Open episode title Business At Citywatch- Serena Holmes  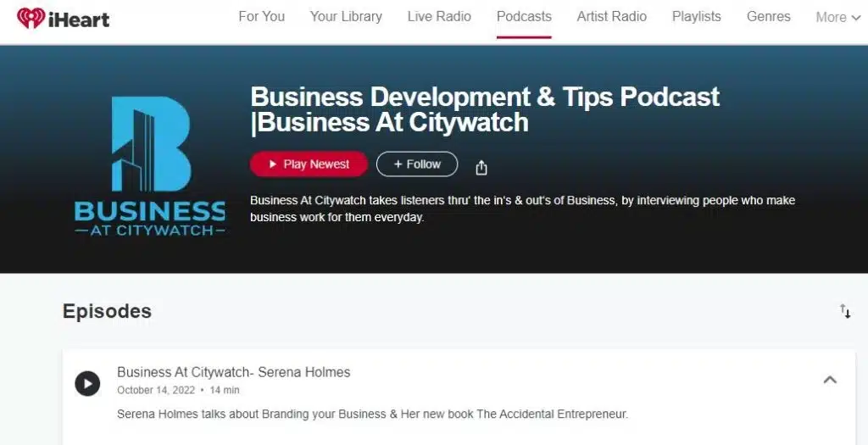click(234, 372)
